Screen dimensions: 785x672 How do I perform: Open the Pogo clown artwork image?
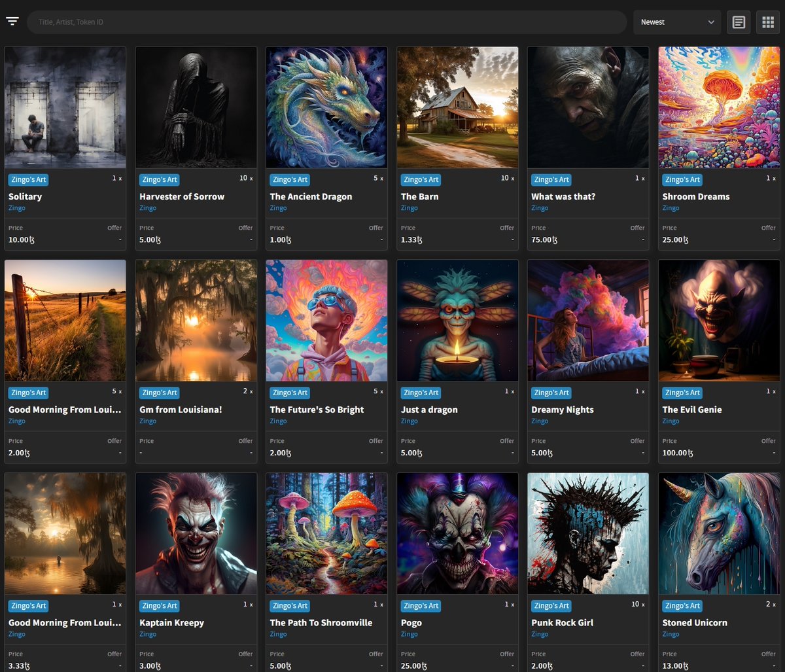click(458, 534)
